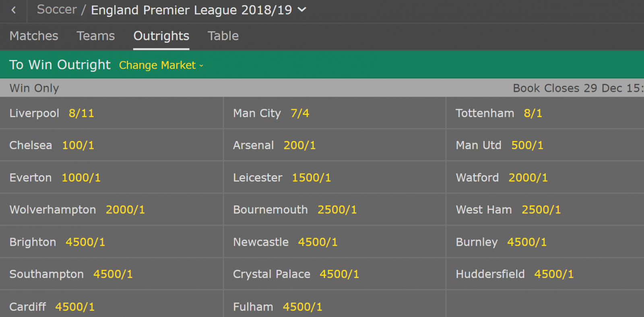Select Man City odds 7/4
This screenshot has height=317, width=644.
300,113
